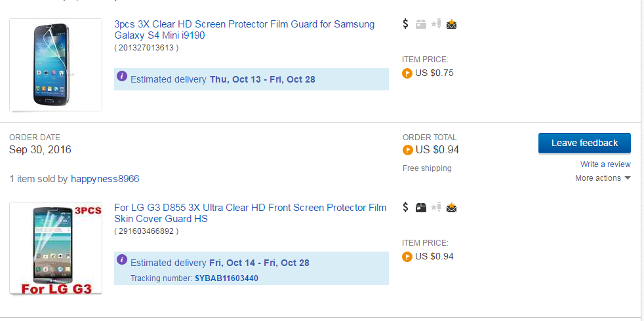Click the orange icon beside the $0.94 order total
Screen dimensions: 644x321
(407, 150)
